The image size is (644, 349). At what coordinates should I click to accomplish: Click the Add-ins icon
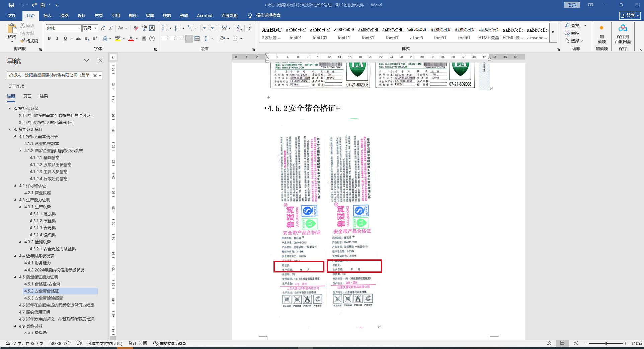[x=601, y=34]
